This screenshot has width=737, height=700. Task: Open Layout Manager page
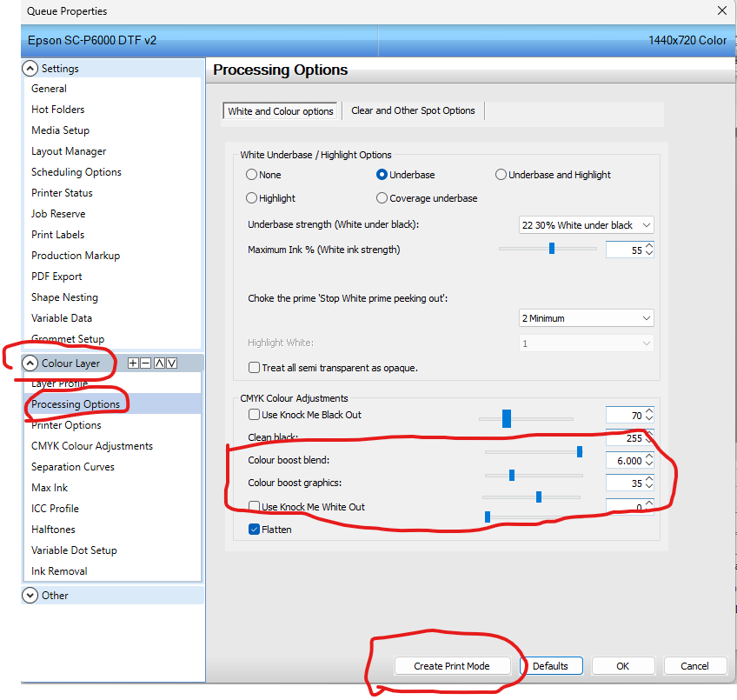point(69,151)
